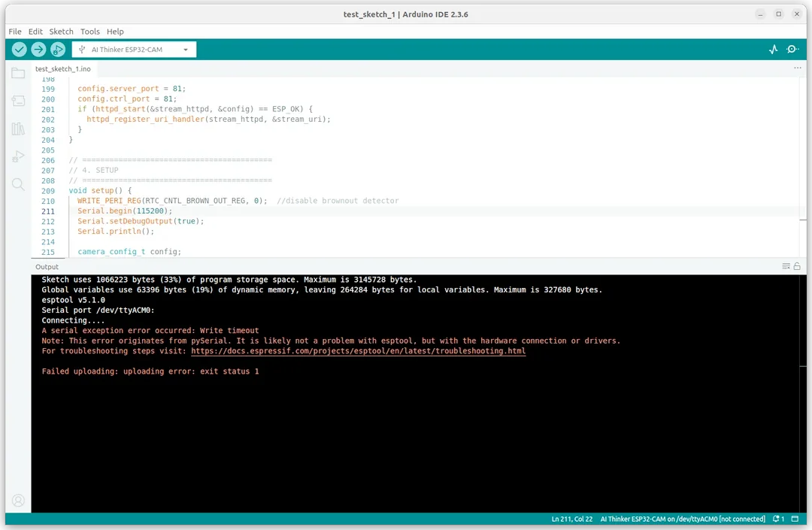Click the output panel scrollbar marker
This screenshot has width=812, height=530.
tap(803, 366)
